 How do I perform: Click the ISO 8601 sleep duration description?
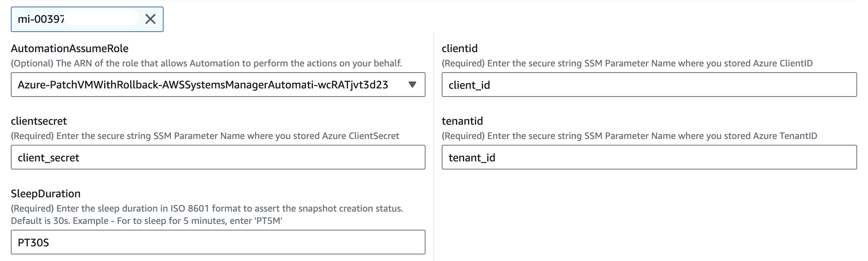pos(207,208)
